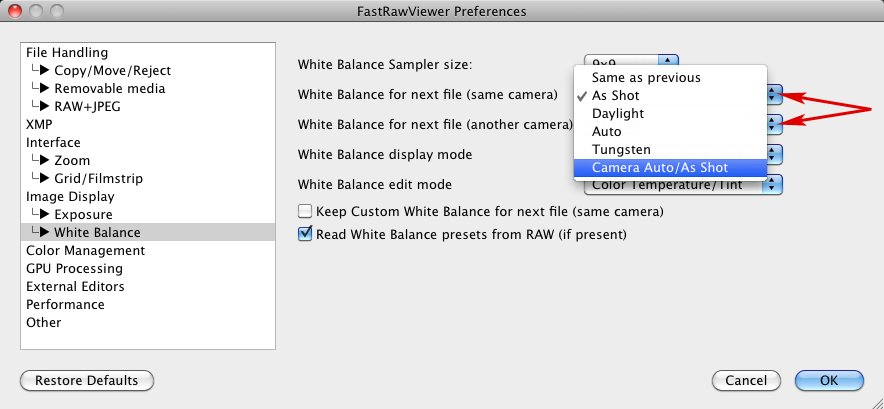Open Exposure settings under Image Display
The image size is (884, 409).
[x=83, y=214]
